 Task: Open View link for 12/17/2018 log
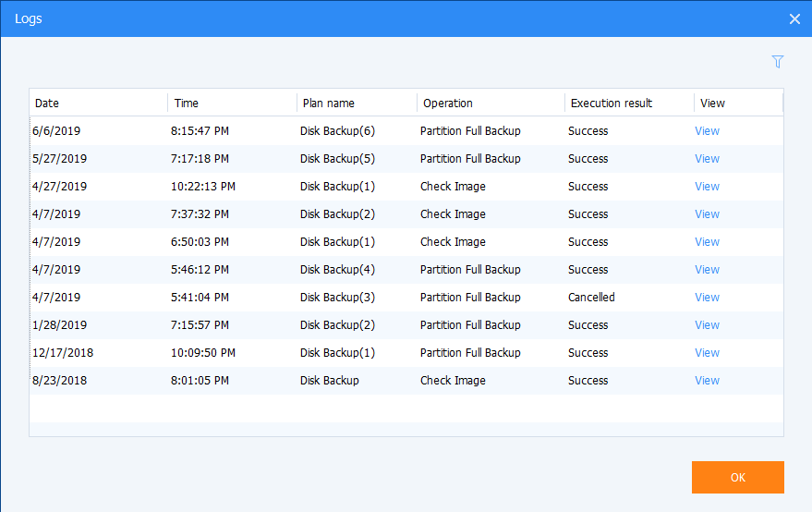click(x=707, y=353)
